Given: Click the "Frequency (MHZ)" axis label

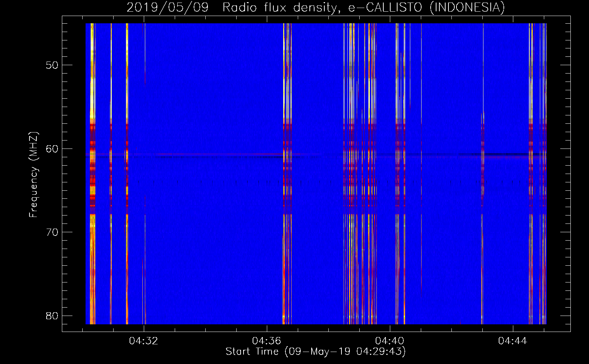Looking at the screenshot, I should (33, 175).
